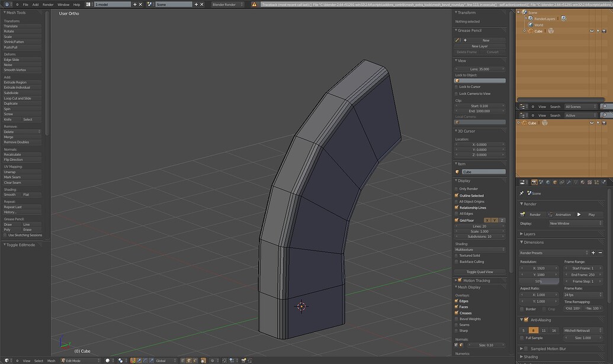Click the Remove Doubles button
Image resolution: width=613 pixels, height=364 pixels.
pyautogui.click(x=23, y=142)
